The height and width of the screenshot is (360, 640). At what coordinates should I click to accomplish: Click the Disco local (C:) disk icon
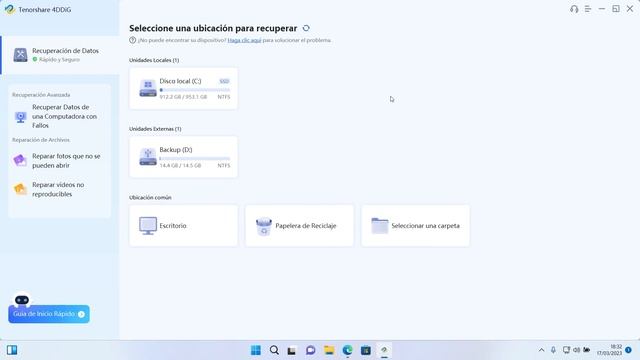tap(148, 88)
